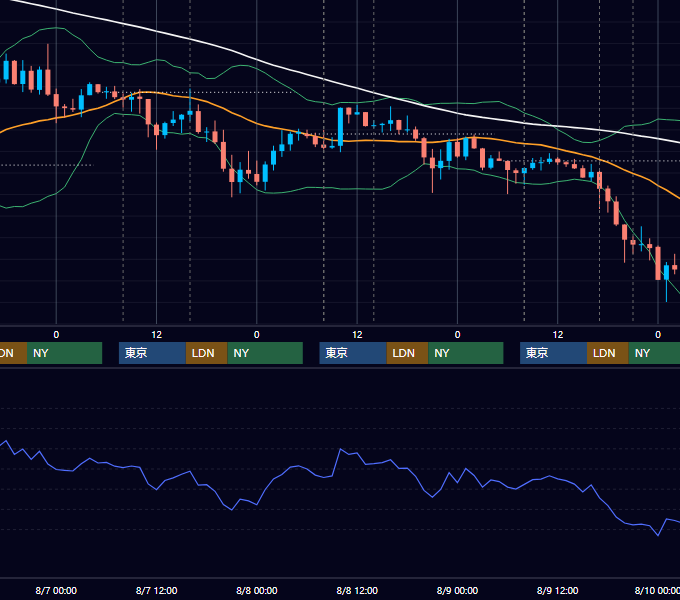Click hour label 12 above 8/8 12:00
Viewport: 680px width, 600px height.
(357, 335)
